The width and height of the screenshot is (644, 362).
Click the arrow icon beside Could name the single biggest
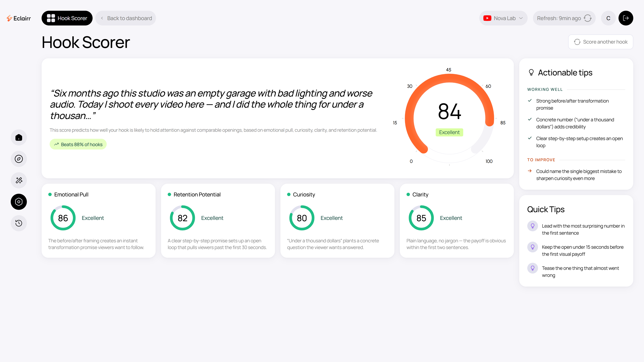point(529,171)
